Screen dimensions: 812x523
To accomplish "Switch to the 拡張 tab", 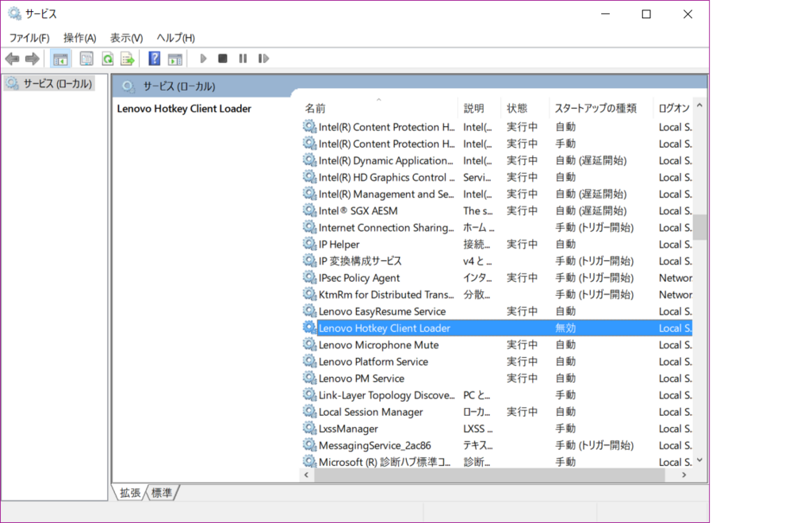I will point(130,492).
